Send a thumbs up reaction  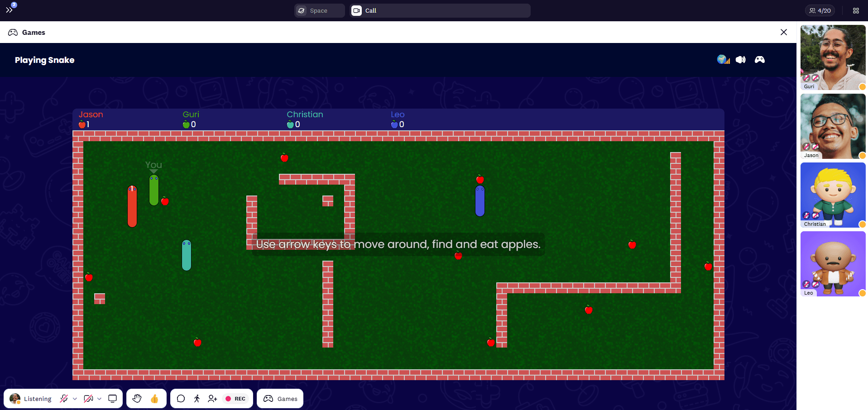pyautogui.click(x=154, y=399)
